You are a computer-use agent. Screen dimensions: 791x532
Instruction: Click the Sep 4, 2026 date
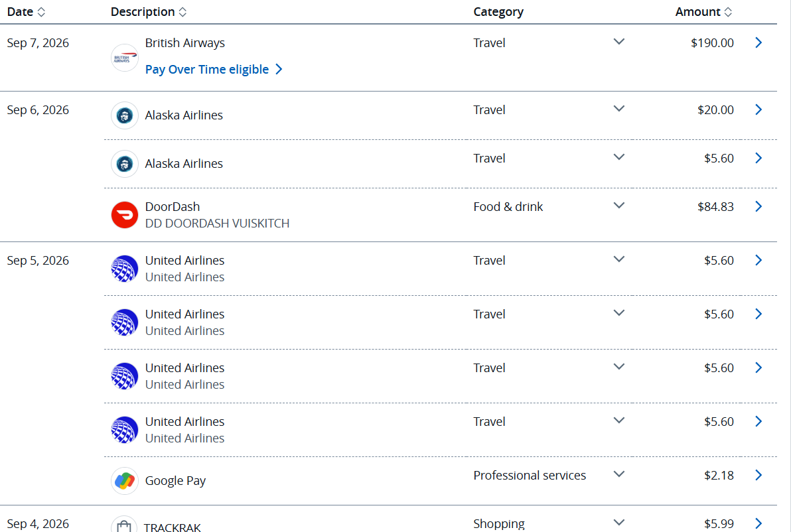click(38, 524)
